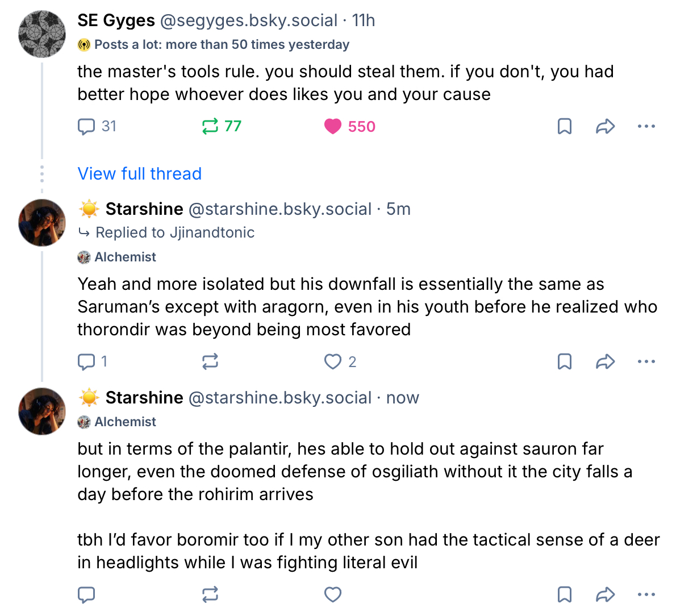Image resolution: width=676 pixels, height=616 pixels.
Task: Open more options on Starshine's palantir post
Action: coord(646,594)
